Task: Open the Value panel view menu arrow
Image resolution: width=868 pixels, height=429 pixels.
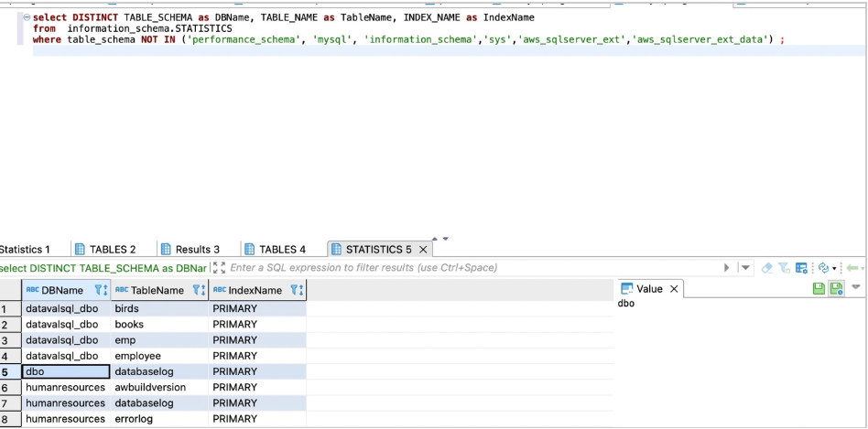Action: point(856,286)
